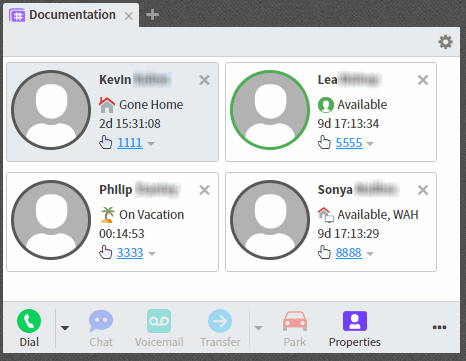Open the Dial button dropdown arrow

tap(65, 328)
